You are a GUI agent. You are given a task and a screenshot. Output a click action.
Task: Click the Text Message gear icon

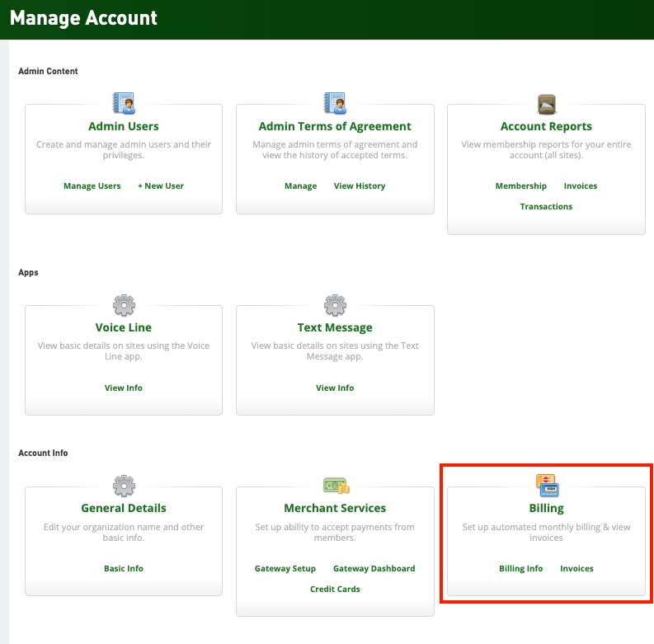(335, 305)
